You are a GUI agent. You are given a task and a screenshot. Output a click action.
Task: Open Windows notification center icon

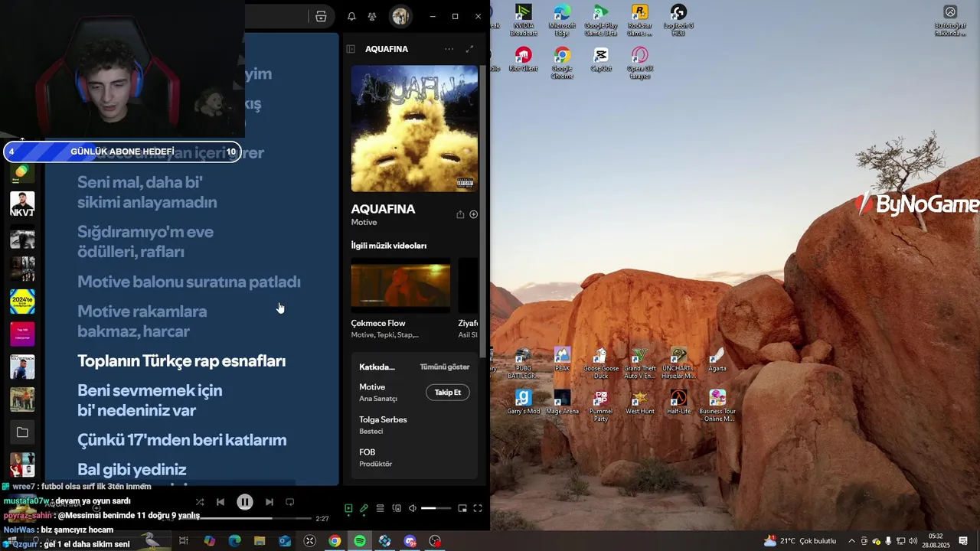click(x=964, y=541)
